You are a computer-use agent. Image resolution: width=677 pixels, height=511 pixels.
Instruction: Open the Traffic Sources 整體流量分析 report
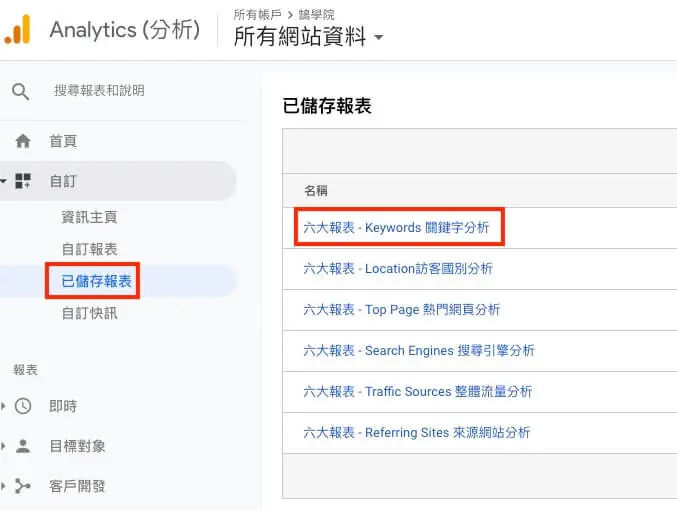[x=418, y=391]
